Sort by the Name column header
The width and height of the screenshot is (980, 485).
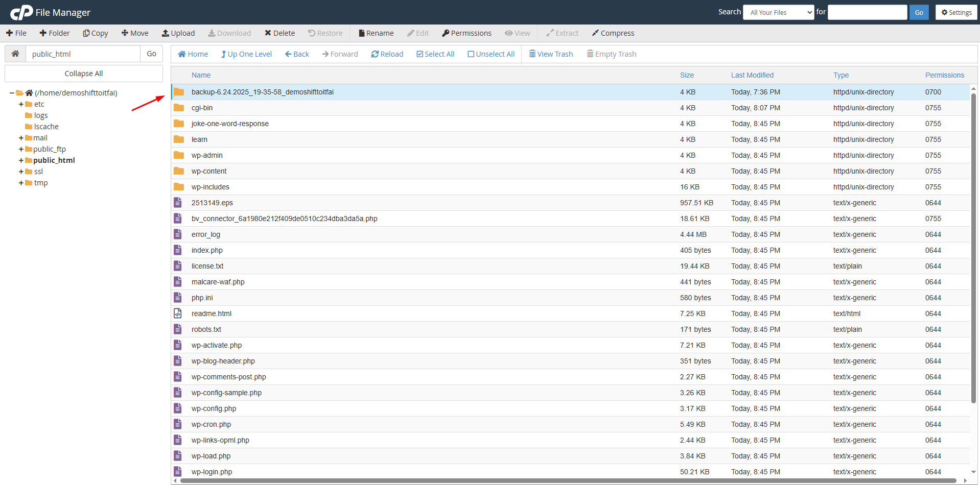click(201, 75)
